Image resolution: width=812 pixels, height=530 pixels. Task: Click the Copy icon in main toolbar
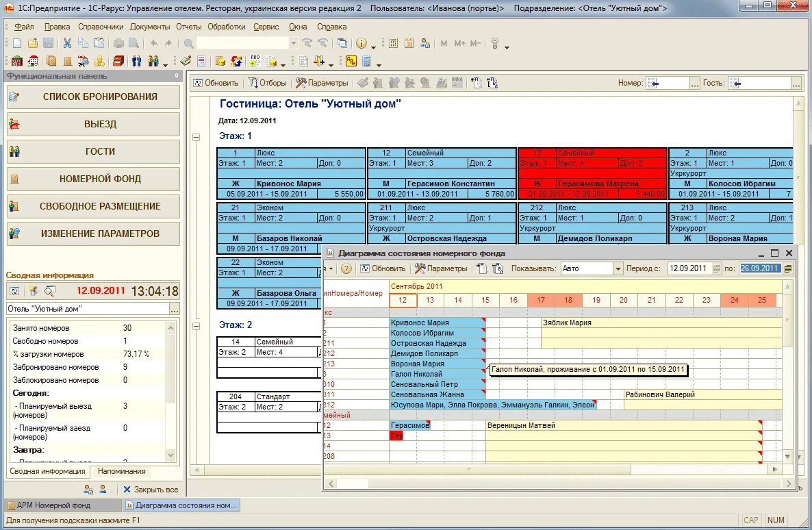pos(83,44)
